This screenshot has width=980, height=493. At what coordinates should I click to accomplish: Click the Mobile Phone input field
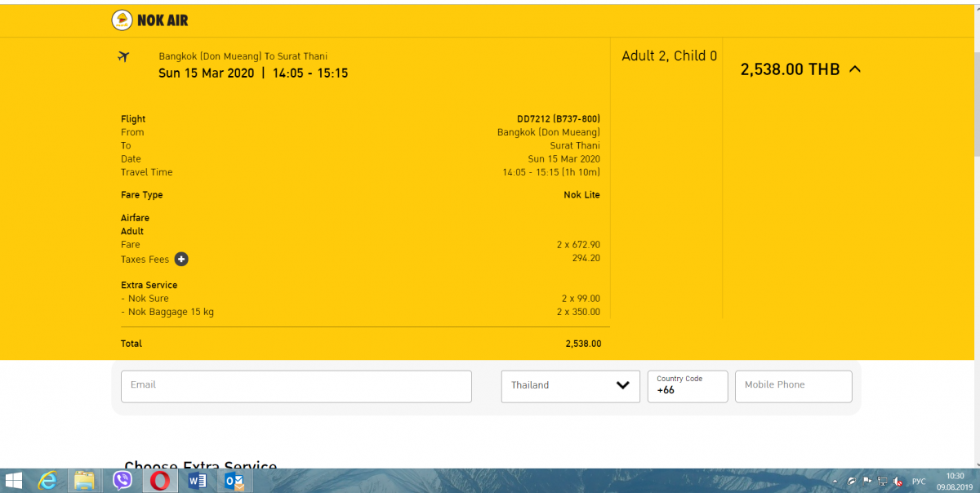794,386
